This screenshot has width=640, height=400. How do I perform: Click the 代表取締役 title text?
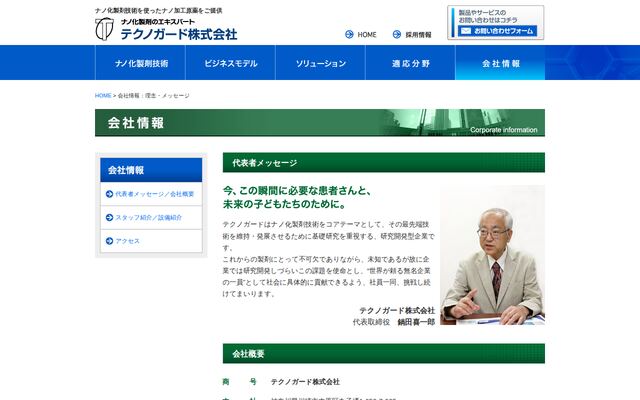[x=371, y=322]
